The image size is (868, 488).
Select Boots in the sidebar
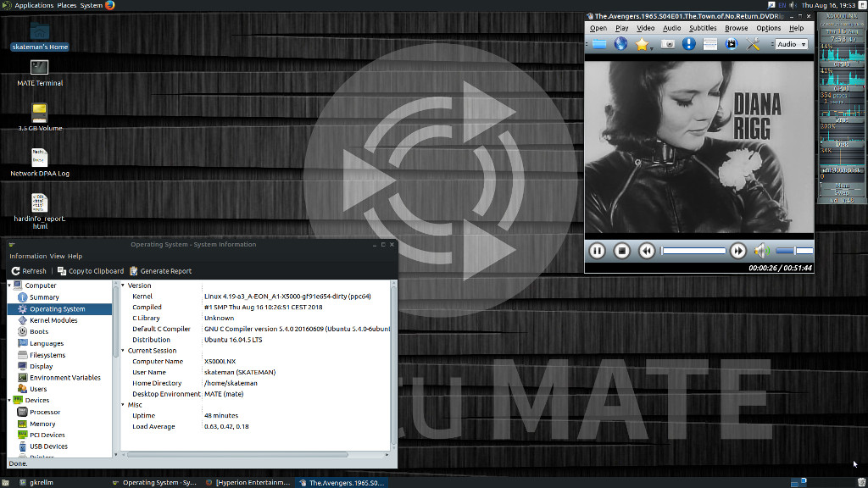click(39, 331)
